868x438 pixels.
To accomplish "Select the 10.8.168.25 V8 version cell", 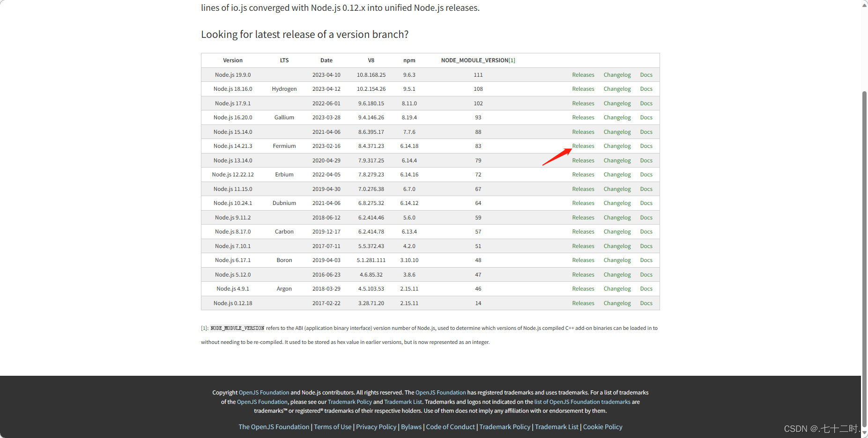I will click(371, 75).
